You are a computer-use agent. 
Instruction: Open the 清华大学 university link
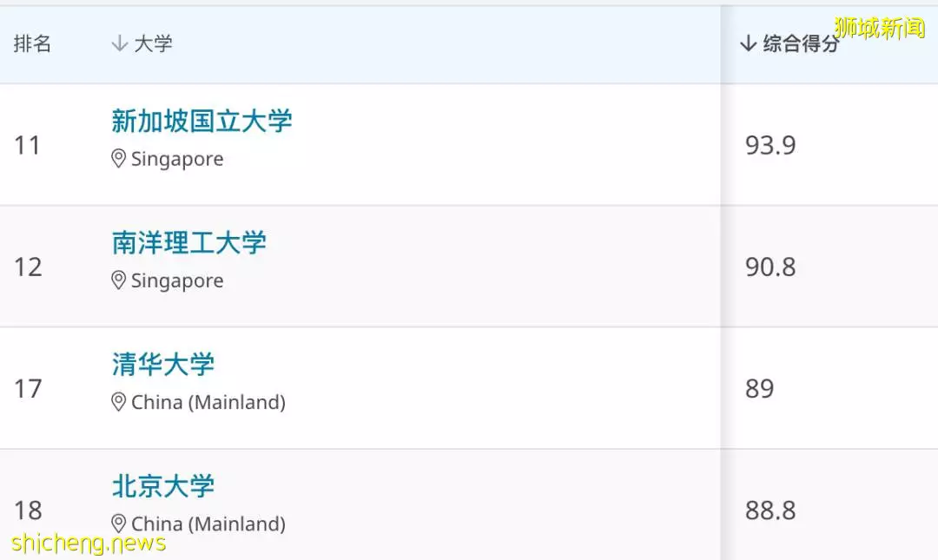pyautogui.click(x=162, y=365)
